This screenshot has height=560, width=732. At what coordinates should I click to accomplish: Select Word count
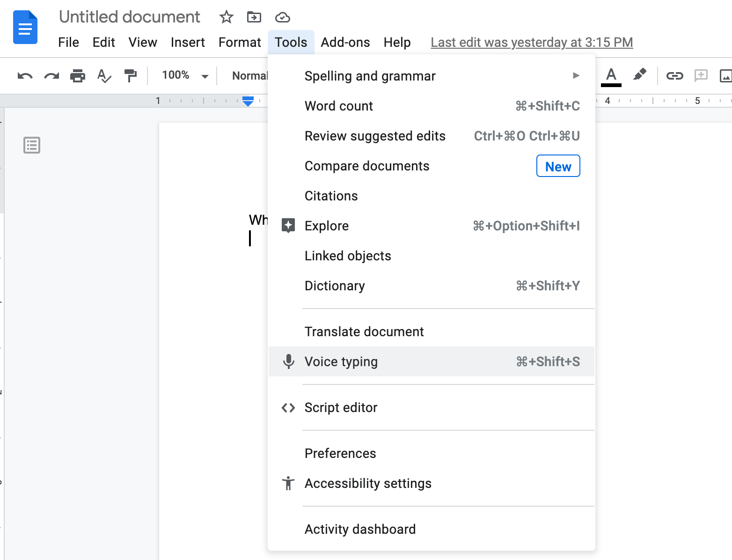click(x=431, y=106)
